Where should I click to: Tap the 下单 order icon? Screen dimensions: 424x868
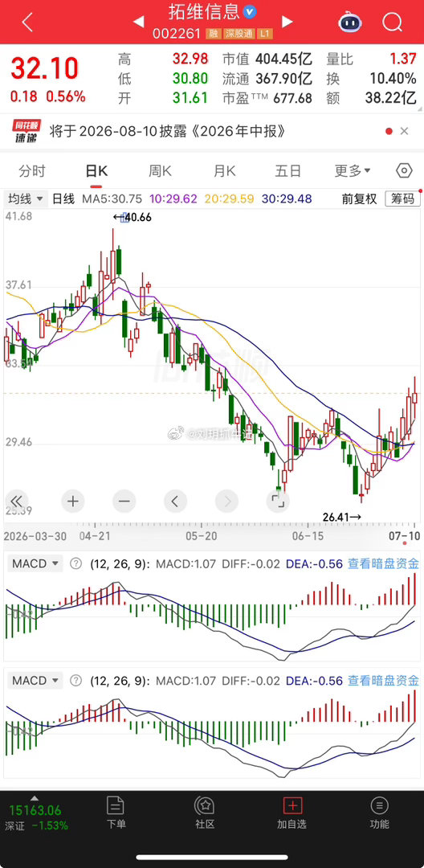tap(116, 813)
